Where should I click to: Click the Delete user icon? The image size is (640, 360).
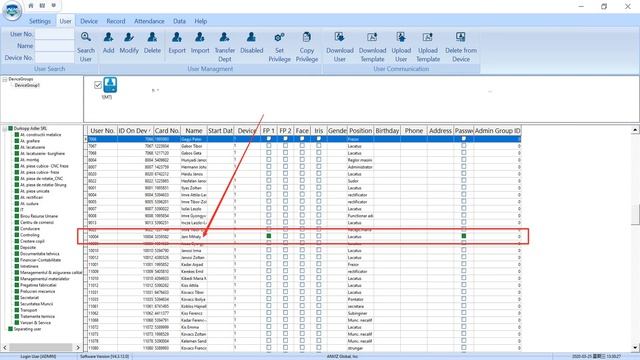point(152,37)
